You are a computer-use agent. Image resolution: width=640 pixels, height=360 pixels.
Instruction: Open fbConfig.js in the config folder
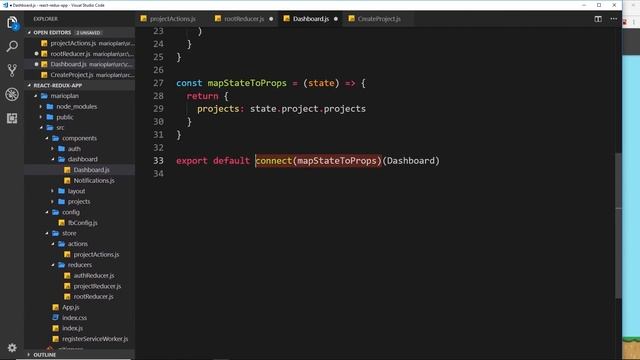pos(80,223)
